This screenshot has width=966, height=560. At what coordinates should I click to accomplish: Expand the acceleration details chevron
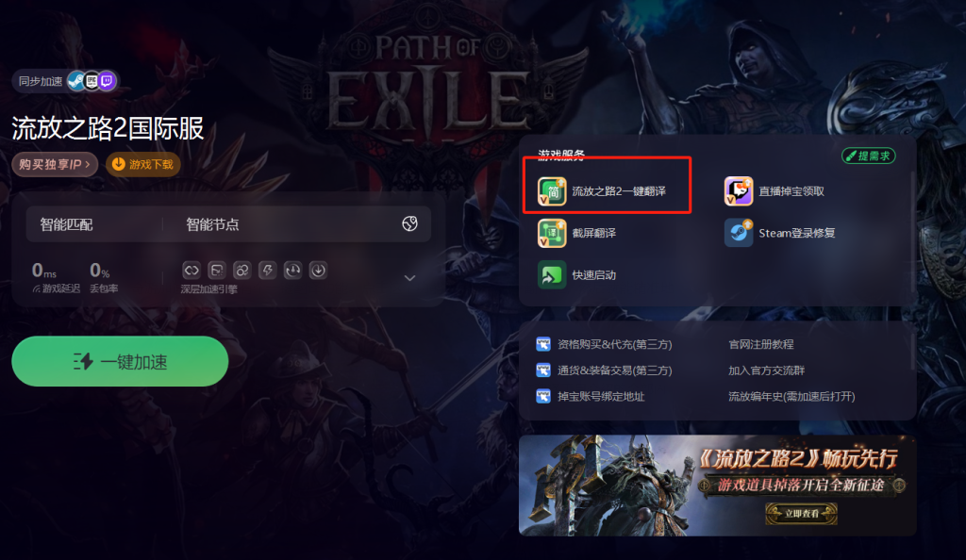409,278
